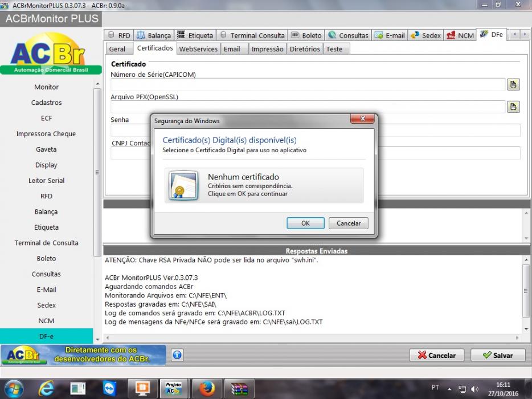Click sidebar scroll down arrow
This screenshot has height=399, width=532.
[97, 339]
